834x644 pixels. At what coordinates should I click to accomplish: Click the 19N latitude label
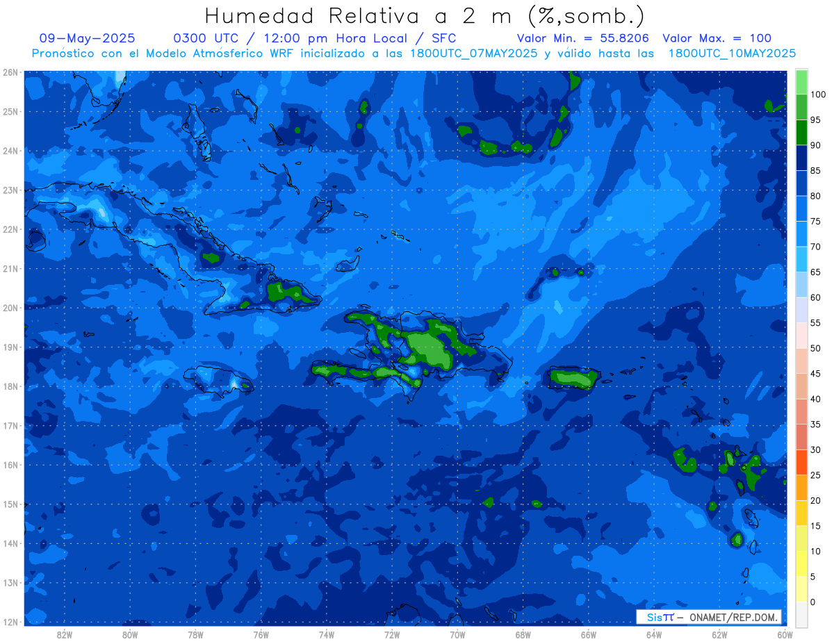coord(10,347)
